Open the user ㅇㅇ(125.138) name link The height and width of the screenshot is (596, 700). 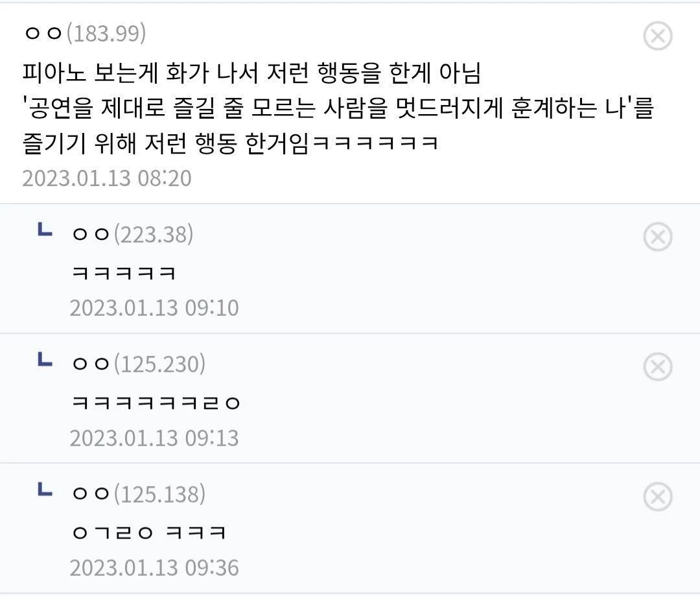[x=139, y=494]
